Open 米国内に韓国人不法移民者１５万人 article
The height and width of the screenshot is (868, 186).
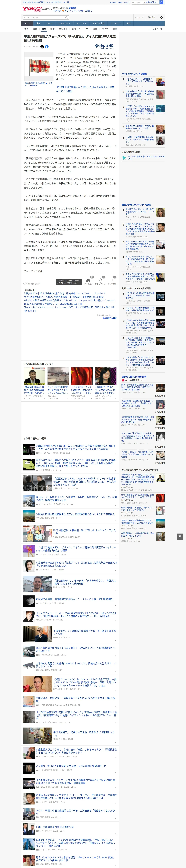(75, 514)
